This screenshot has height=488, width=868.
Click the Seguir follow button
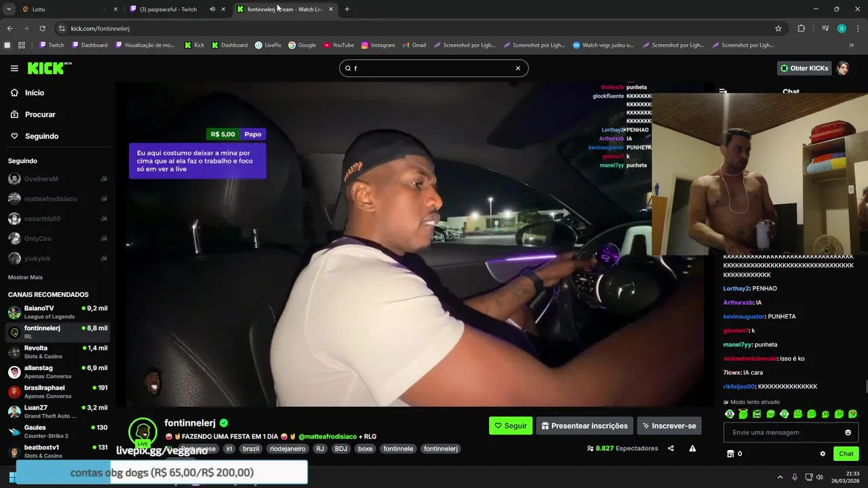(x=511, y=426)
